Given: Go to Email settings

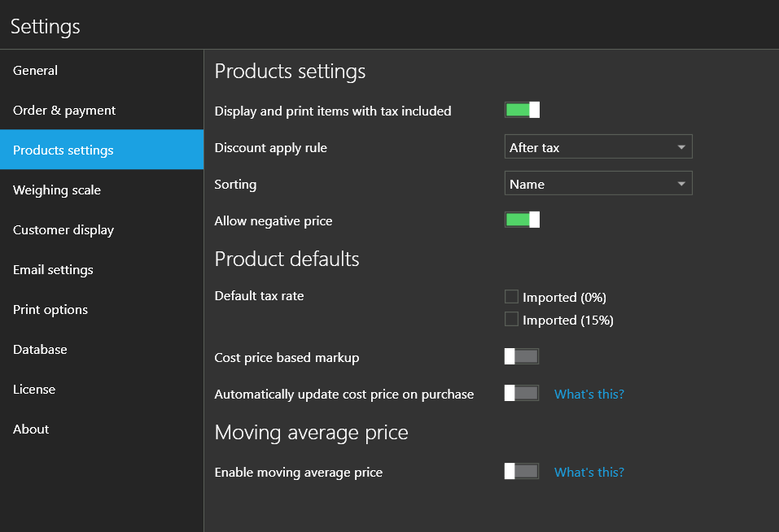Looking at the screenshot, I should point(53,269).
